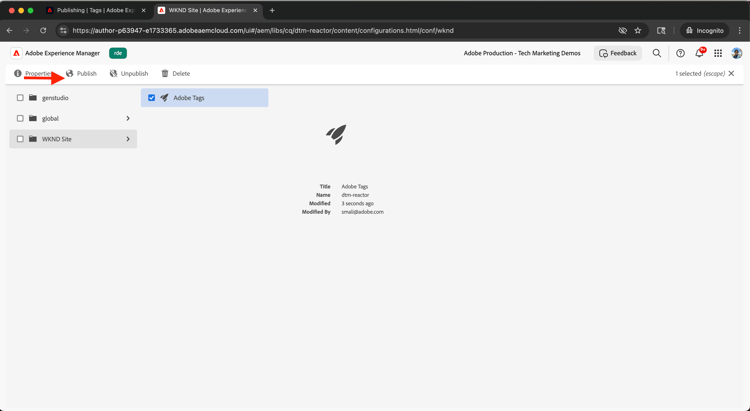The width and height of the screenshot is (750, 411).
Task: Click the '1 selected' status text
Action: click(688, 73)
